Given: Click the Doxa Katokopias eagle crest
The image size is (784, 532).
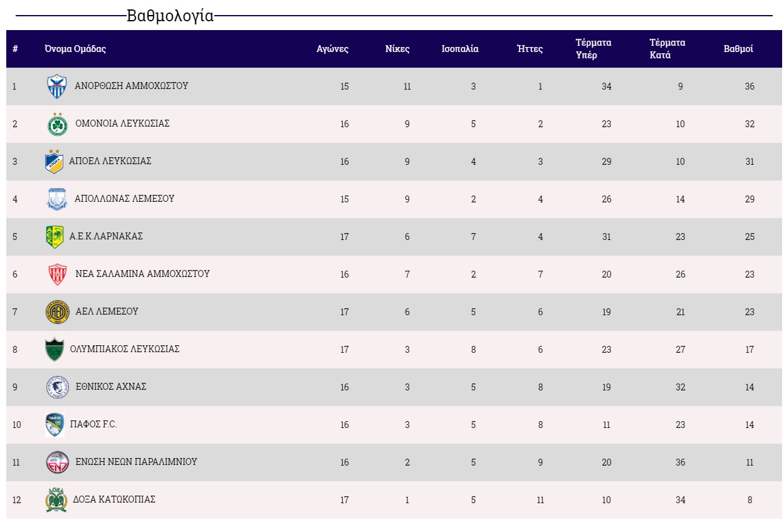Looking at the screenshot, I should pyautogui.click(x=56, y=500).
